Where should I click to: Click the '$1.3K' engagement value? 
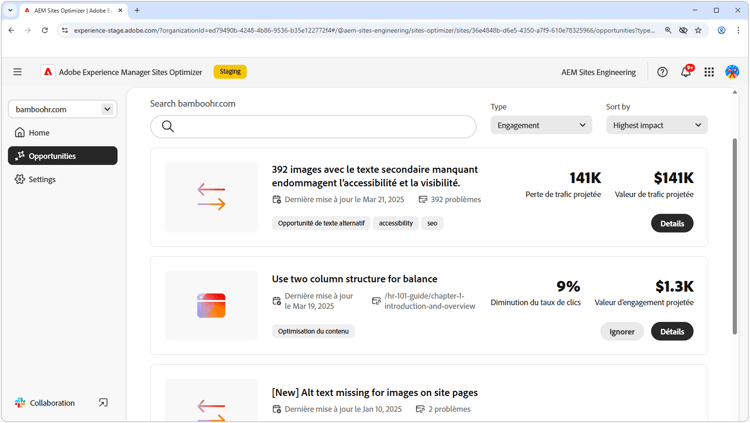674,287
